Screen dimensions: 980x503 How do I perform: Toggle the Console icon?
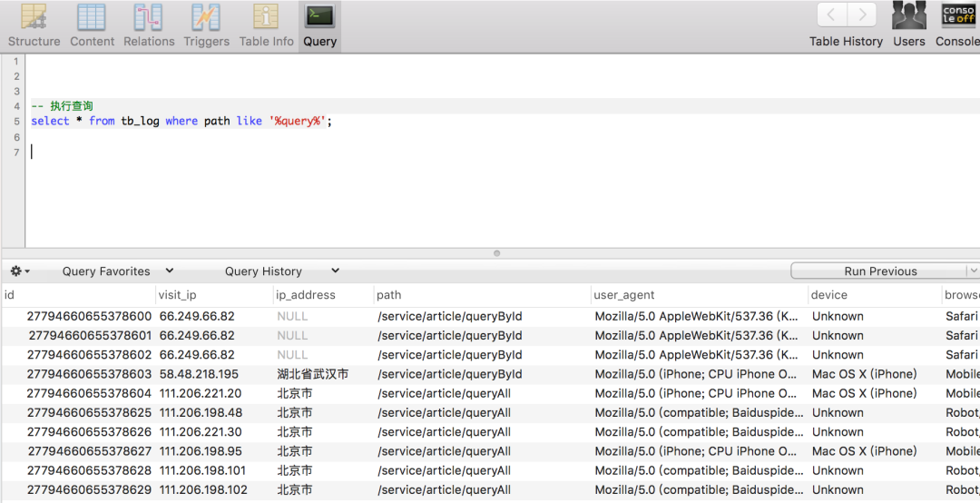pyautogui.click(x=958, y=15)
